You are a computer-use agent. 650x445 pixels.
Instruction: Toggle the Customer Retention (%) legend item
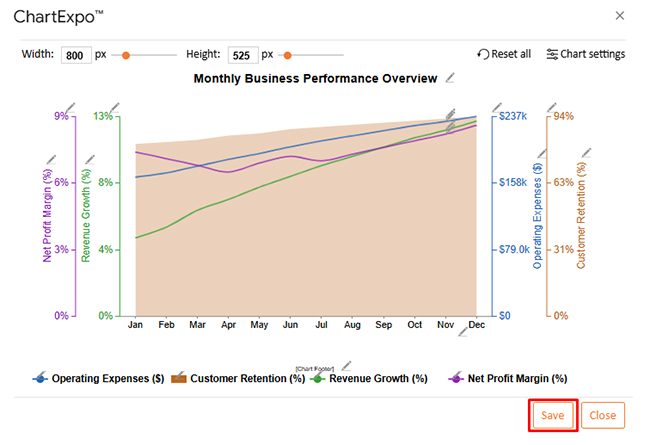coord(239,379)
